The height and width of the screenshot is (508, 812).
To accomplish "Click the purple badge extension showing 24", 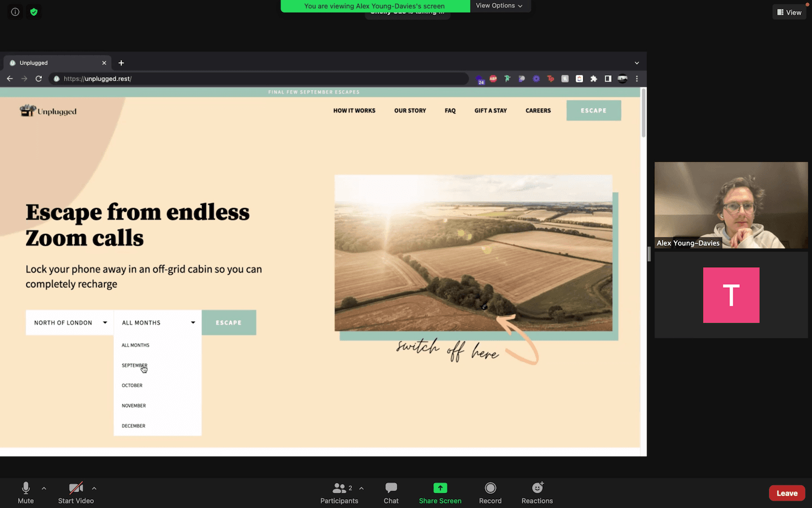I will click(x=480, y=80).
